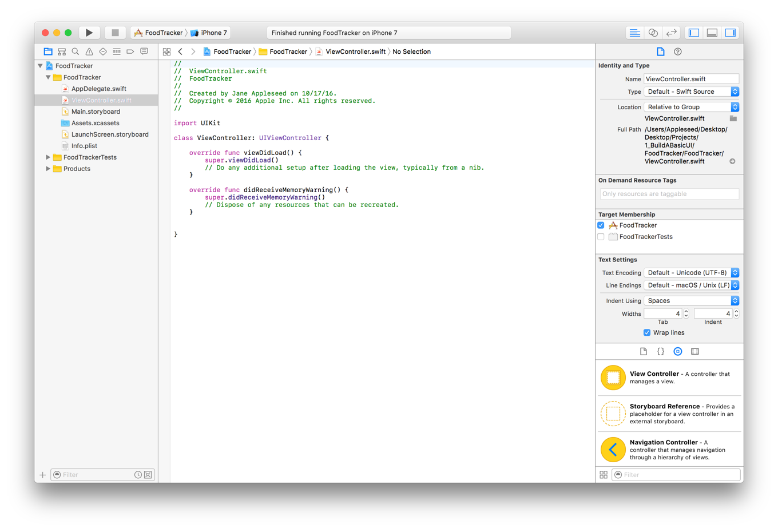Show the Version editor
Viewport: 778px width, 532px height.
[x=671, y=33]
